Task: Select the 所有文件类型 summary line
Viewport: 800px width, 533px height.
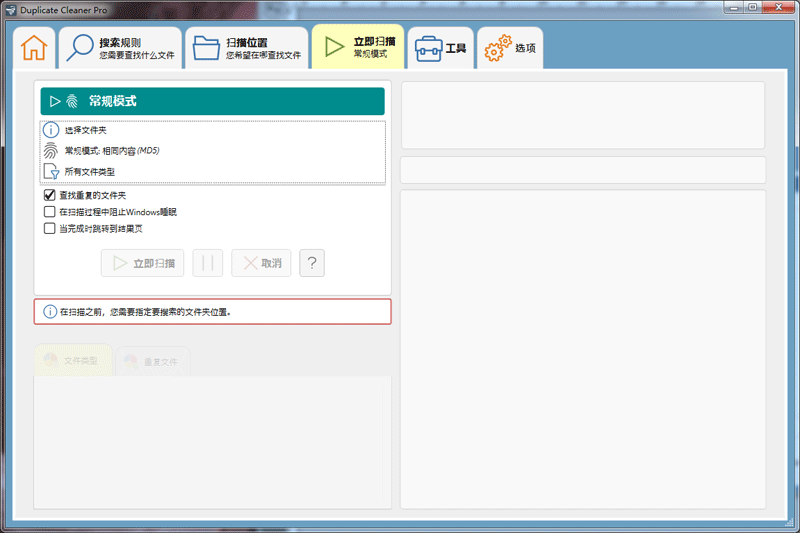Action: pos(89,172)
